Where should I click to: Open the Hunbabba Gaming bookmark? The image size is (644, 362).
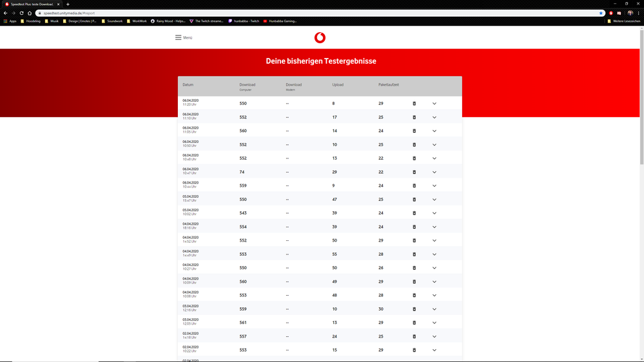click(280, 21)
